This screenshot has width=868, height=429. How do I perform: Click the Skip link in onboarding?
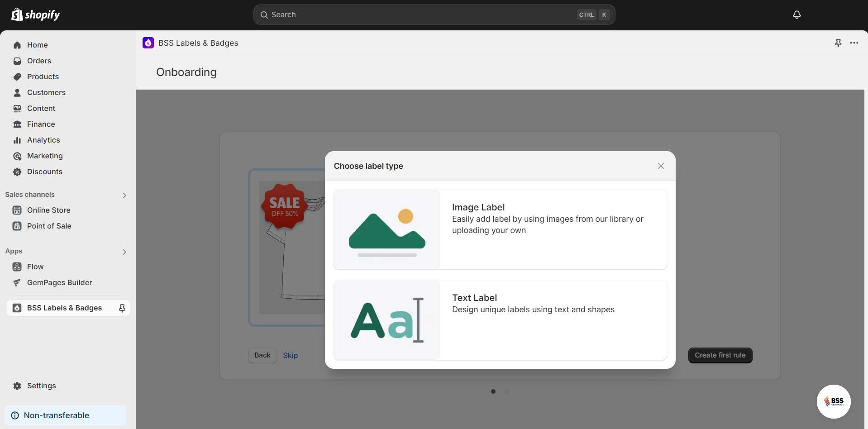(x=290, y=355)
